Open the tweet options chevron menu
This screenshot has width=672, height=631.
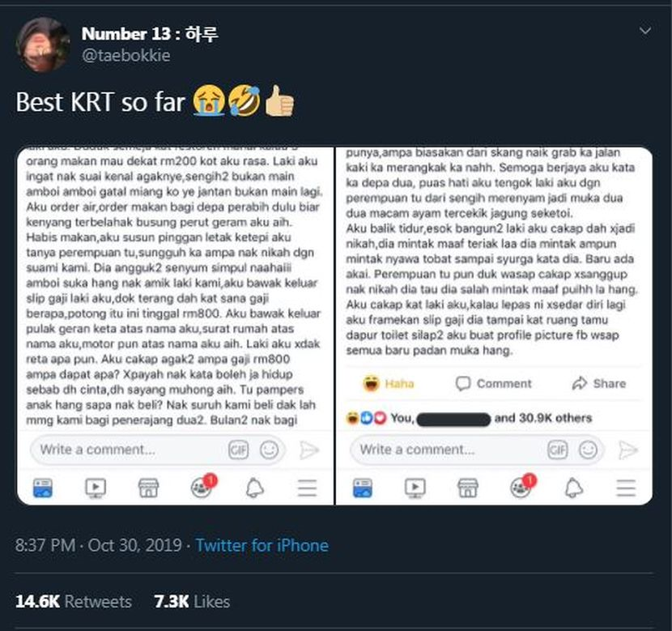645,31
